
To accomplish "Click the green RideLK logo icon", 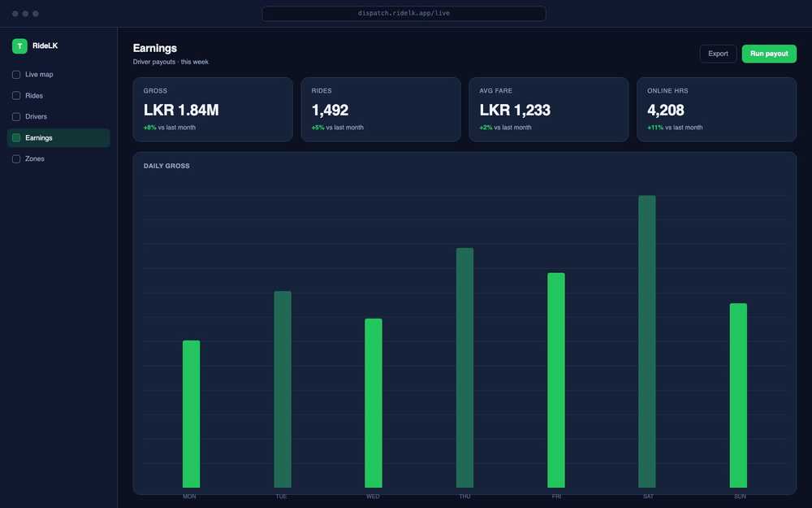I will (x=19, y=46).
